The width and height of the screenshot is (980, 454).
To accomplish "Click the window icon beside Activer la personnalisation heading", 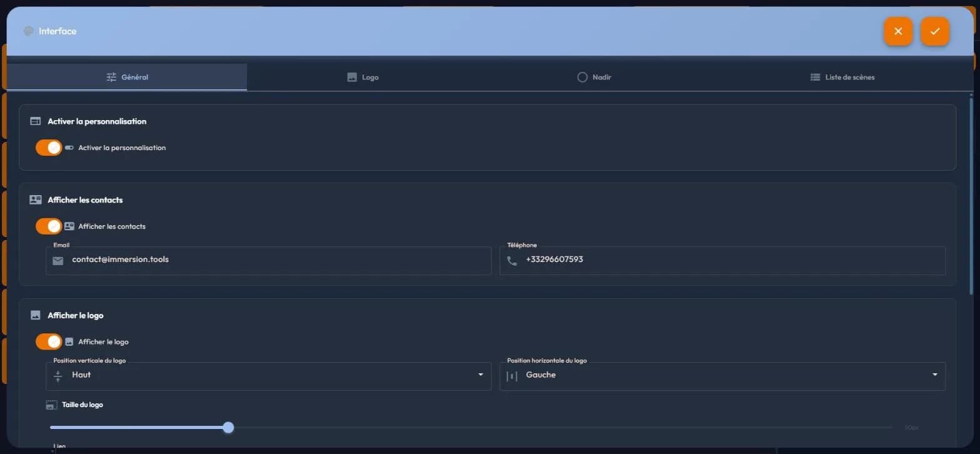I will (x=36, y=121).
